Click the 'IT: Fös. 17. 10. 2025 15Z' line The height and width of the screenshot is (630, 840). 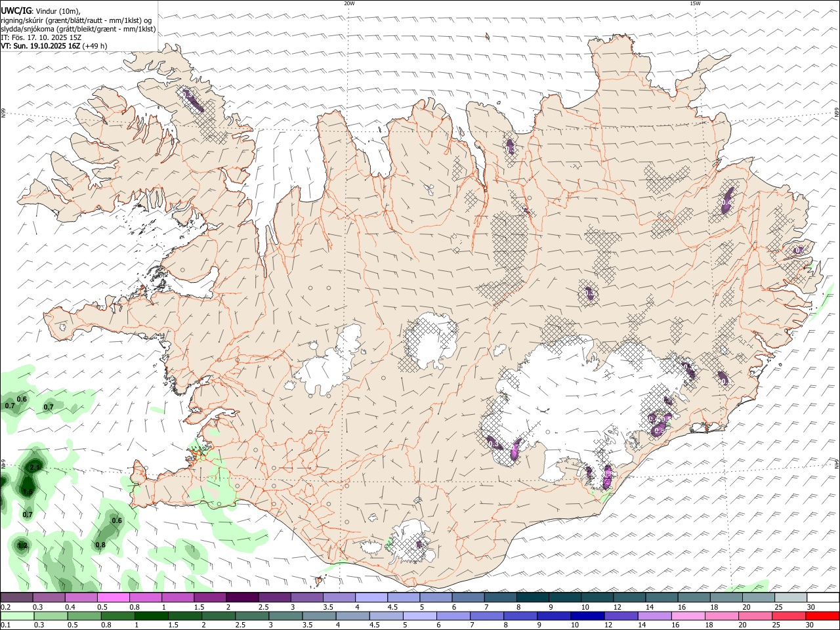click(x=41, y=37)
